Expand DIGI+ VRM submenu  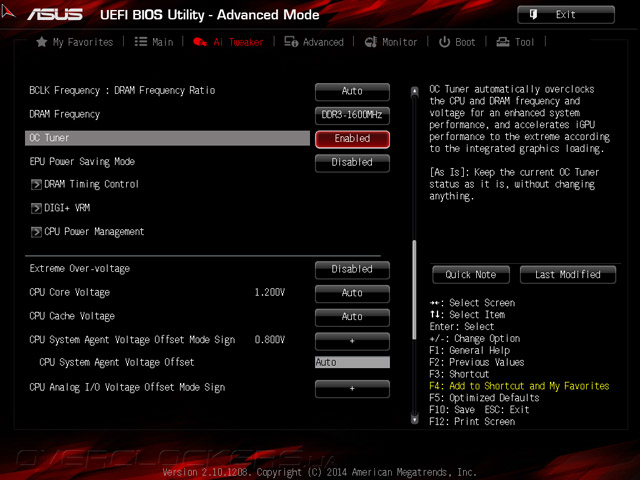click(67, 208)
